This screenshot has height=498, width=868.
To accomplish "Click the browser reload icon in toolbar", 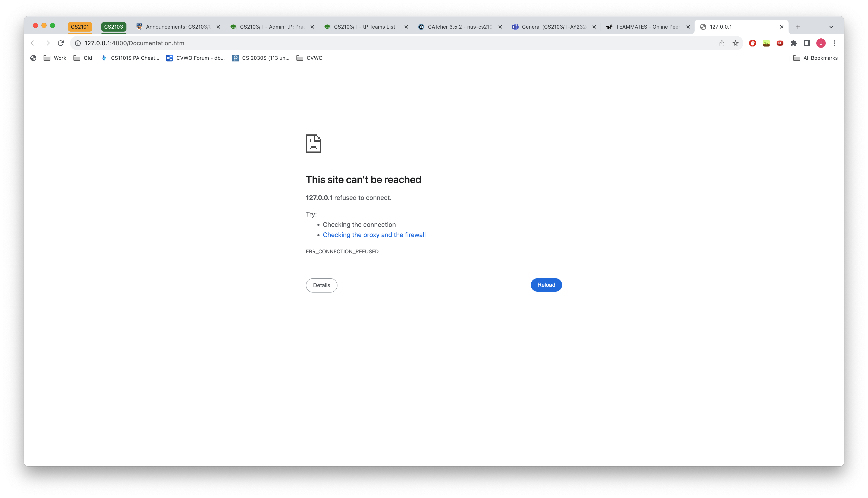I will 61,43.
